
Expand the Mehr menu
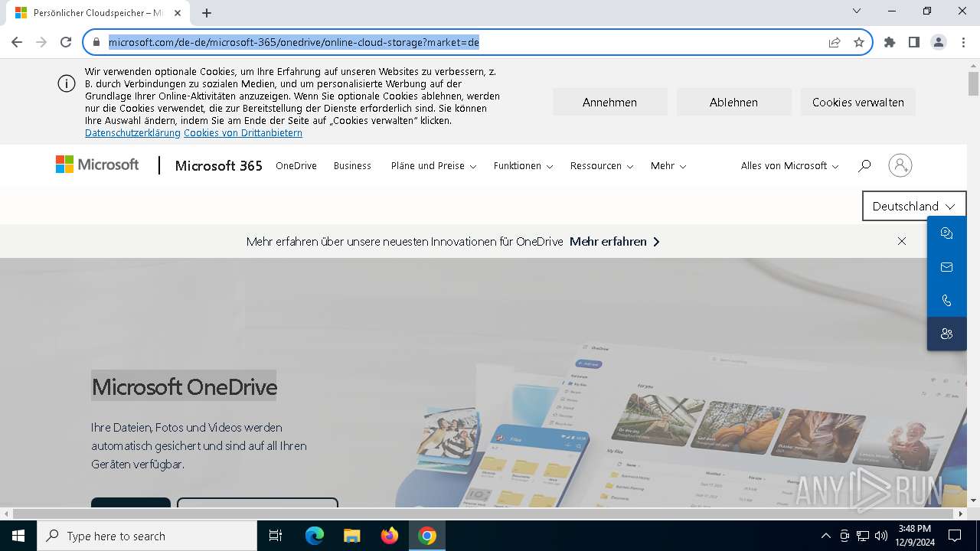click(668, 165)
